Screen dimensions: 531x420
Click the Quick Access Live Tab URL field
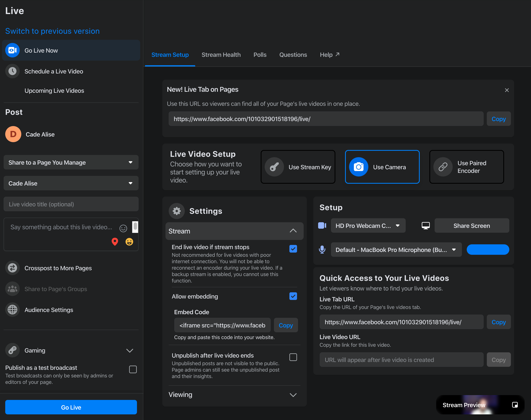(401, 322)
